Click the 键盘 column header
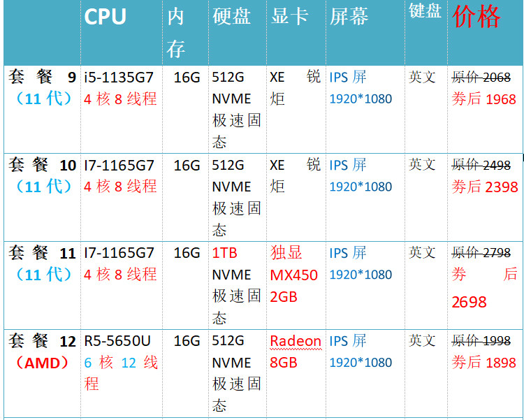 point(425,10)
